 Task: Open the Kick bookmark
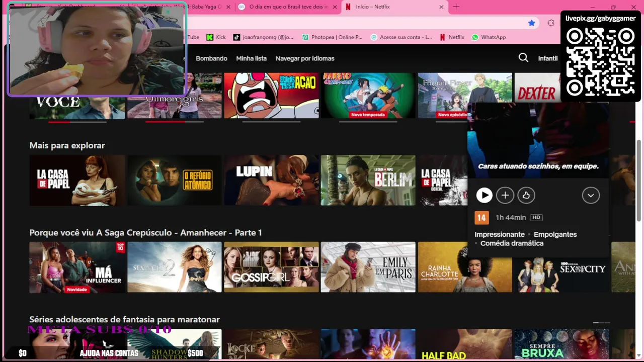tap(216, 37)
